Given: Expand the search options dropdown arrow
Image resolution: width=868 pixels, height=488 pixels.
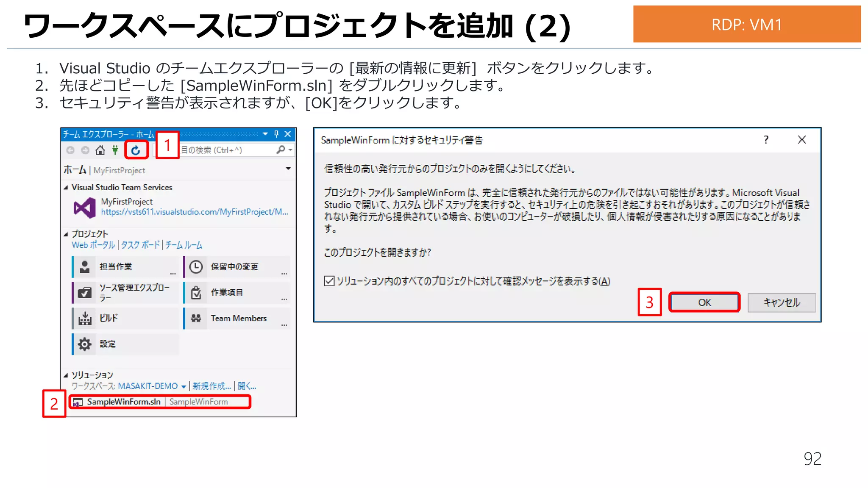Looking at the screenshot, I should pos(290,150).
